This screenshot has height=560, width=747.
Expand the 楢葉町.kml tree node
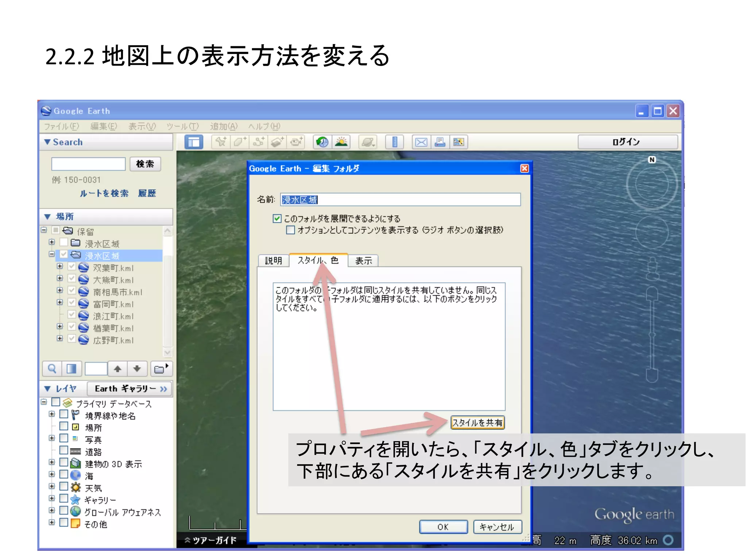(x=60, y=327)
